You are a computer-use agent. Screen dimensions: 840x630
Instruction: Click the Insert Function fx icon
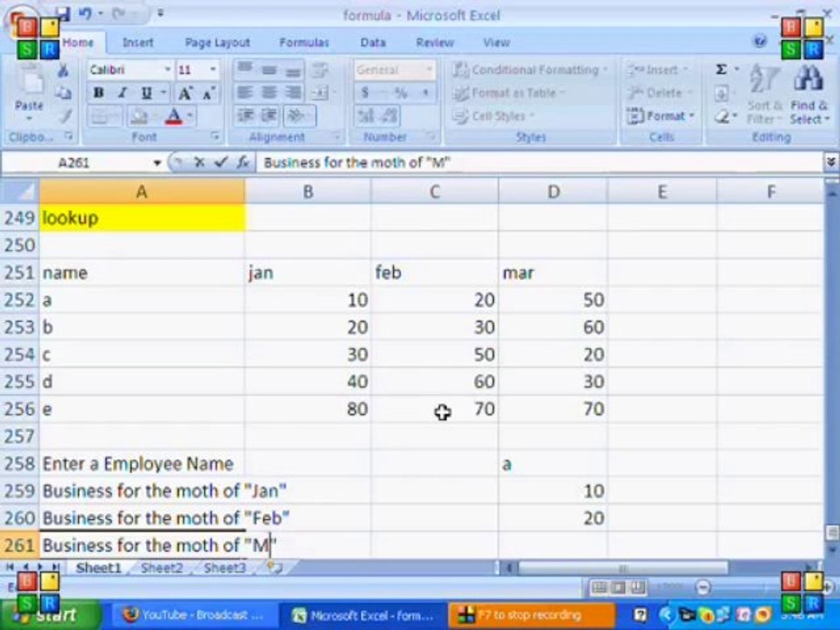243,163
